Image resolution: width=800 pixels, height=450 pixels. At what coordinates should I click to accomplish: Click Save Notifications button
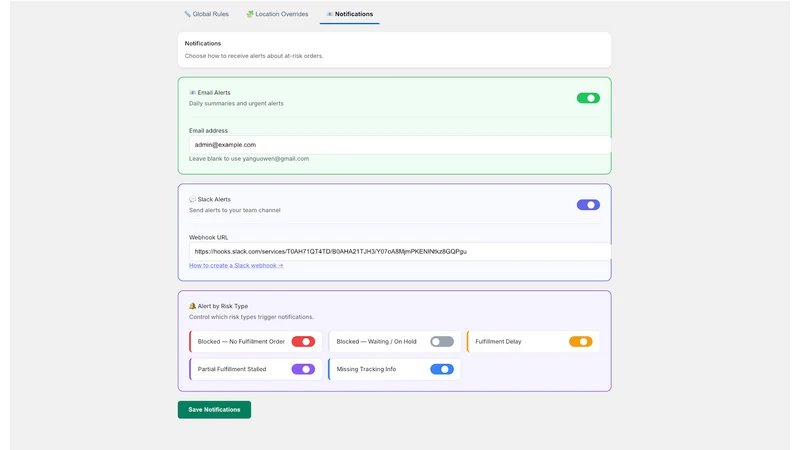pyautogui.click(x=214, y=410)
